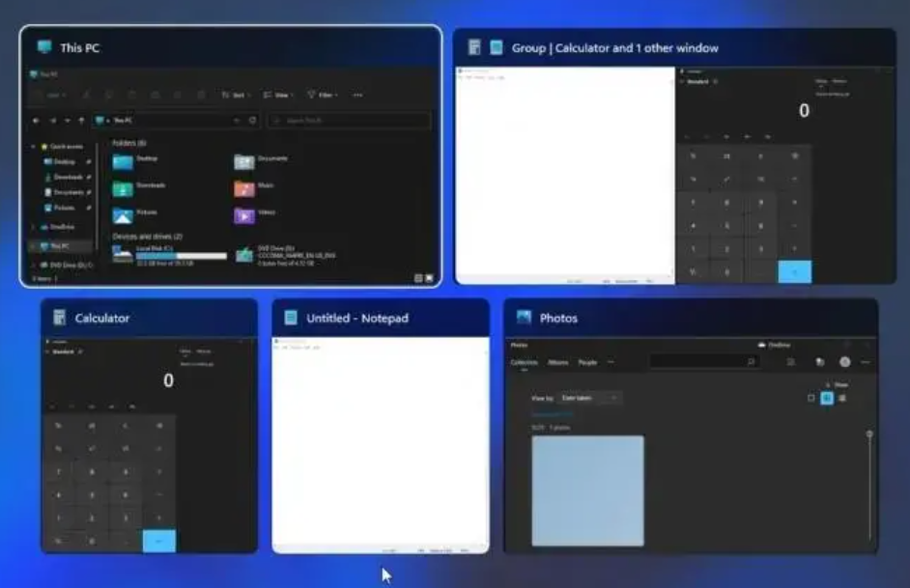The width and height of the screenshot is (910, 588).
Task: Expand the OneDrive node in This PC sidebar
Action: tap(34, 227)
